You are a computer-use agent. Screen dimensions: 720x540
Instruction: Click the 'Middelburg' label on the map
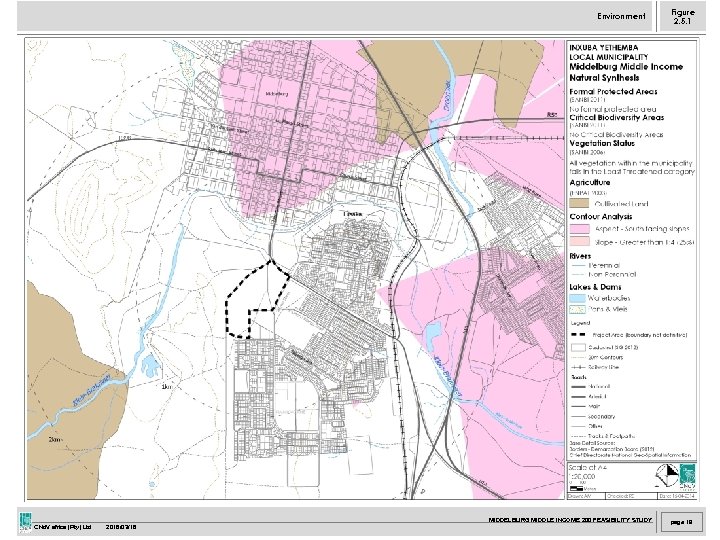pyautogui.click(x=277, y=94)
